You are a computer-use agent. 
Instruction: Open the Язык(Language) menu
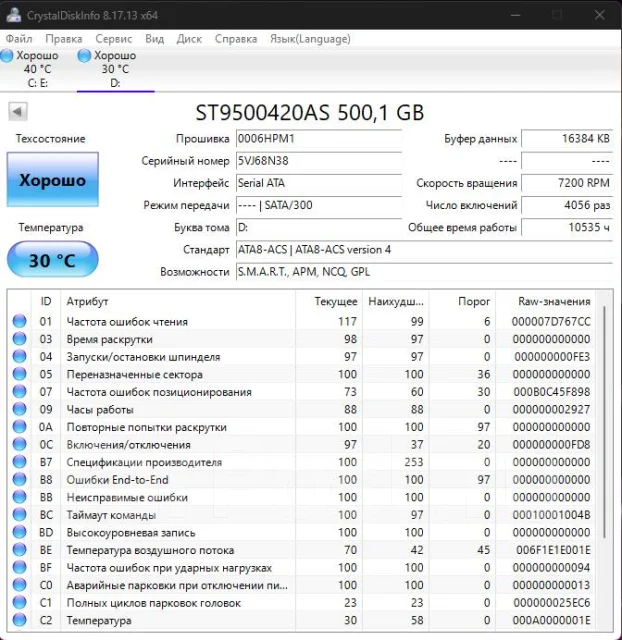[310, 39]
